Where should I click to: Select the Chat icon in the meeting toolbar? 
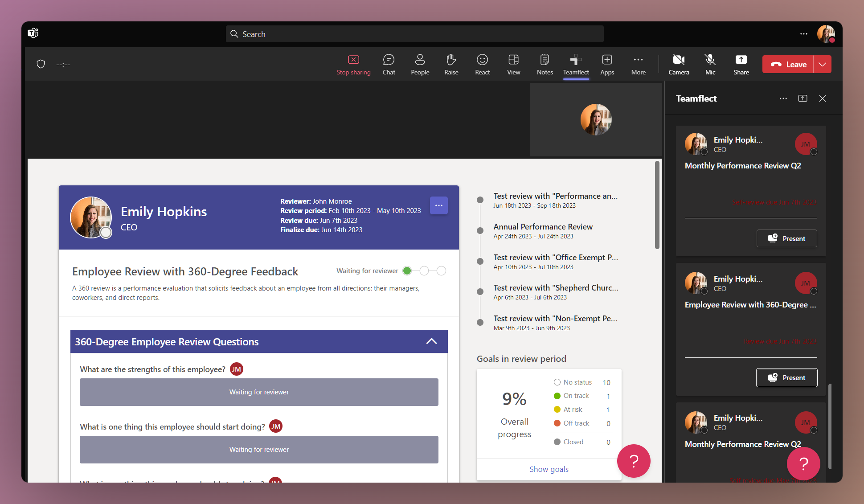[389, 64]
